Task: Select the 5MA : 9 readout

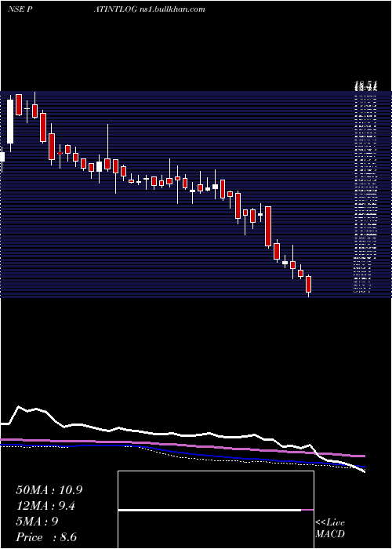Action: pyautogui.click(x=37, y=522)
